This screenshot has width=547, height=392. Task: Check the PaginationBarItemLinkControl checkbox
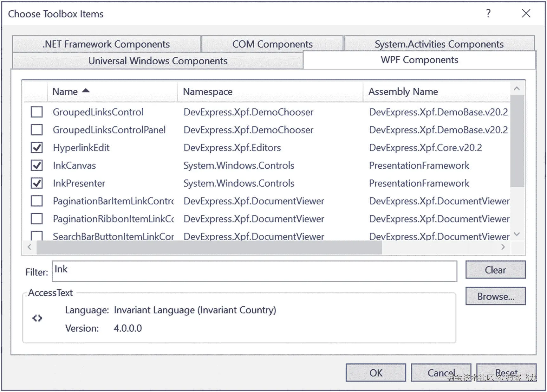37,201
